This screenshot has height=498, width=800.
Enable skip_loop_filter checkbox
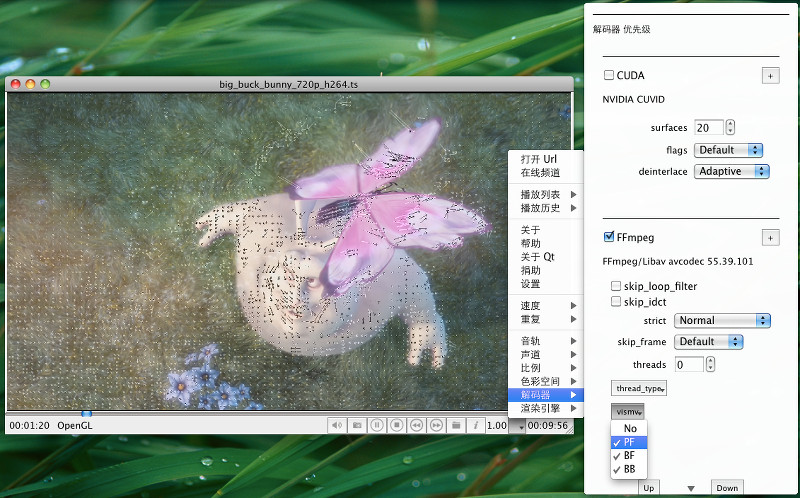point(616,286)
